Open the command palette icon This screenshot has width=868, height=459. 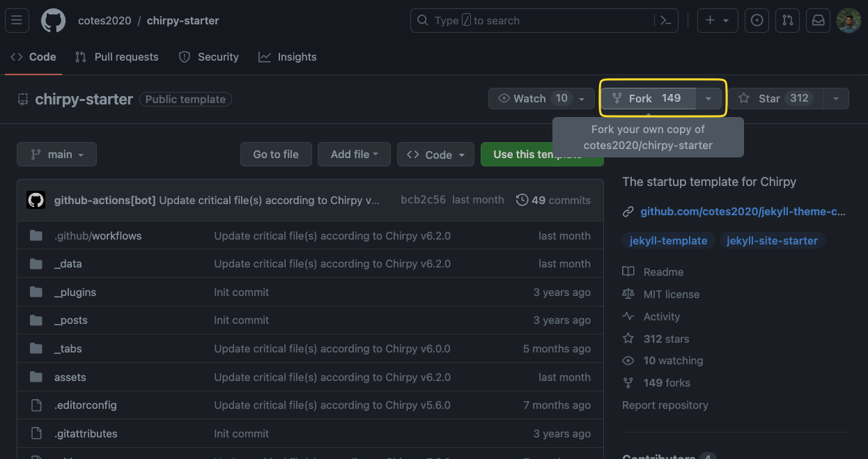[x=667, y=21]
